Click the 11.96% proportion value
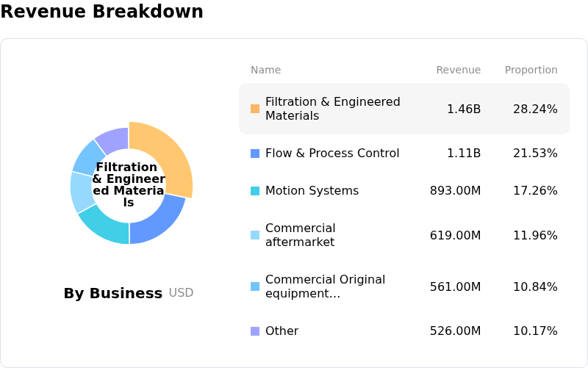Image resolution: width=588 pixels, height=368 pixels. (x=535, y=236)
